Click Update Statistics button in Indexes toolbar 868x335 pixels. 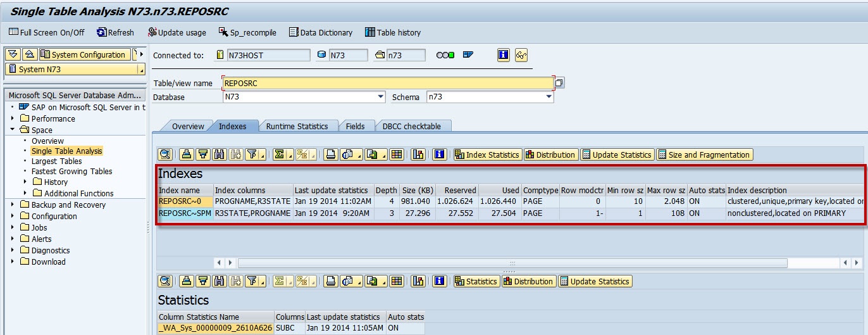point(617,155)
